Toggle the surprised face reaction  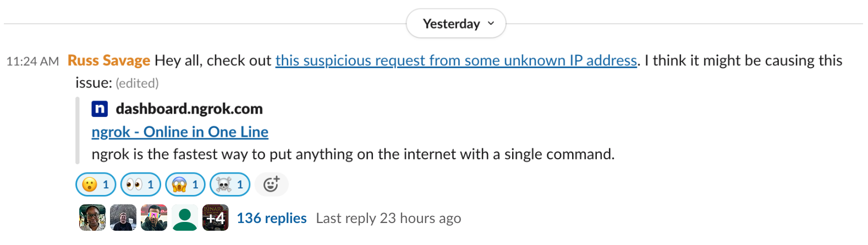coord(96,185)
